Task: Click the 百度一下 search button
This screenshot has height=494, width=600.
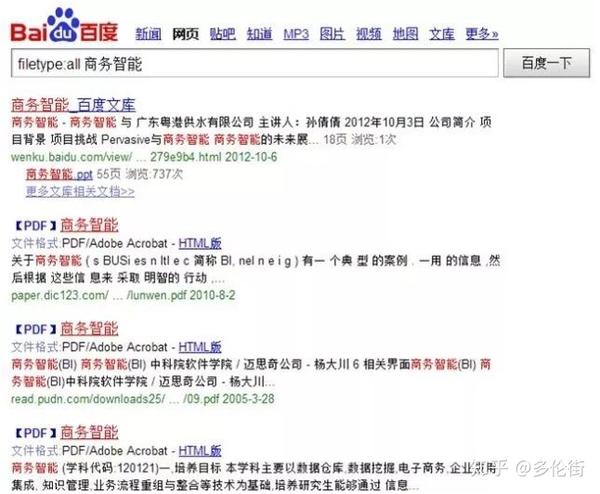Action: (x=546, y=63)
